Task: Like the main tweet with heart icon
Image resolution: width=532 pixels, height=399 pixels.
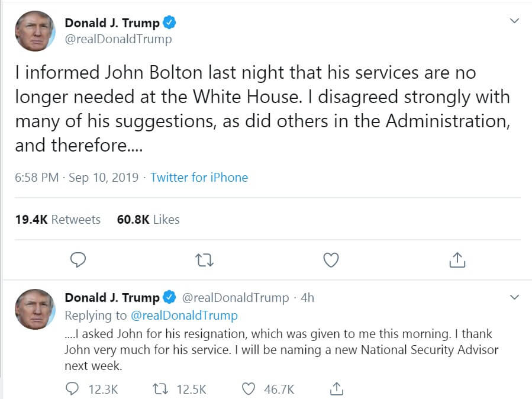Action: (x=332, y=260)
